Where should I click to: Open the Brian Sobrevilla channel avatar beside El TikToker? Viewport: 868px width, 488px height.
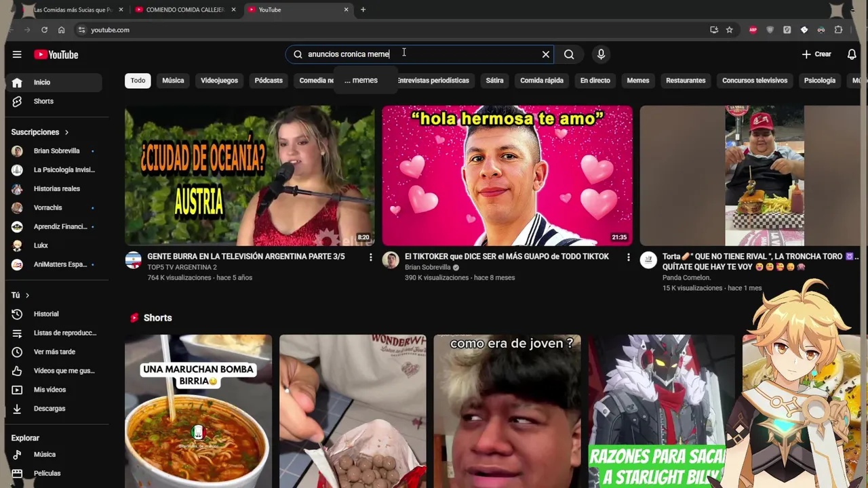[x=391, y=260]
